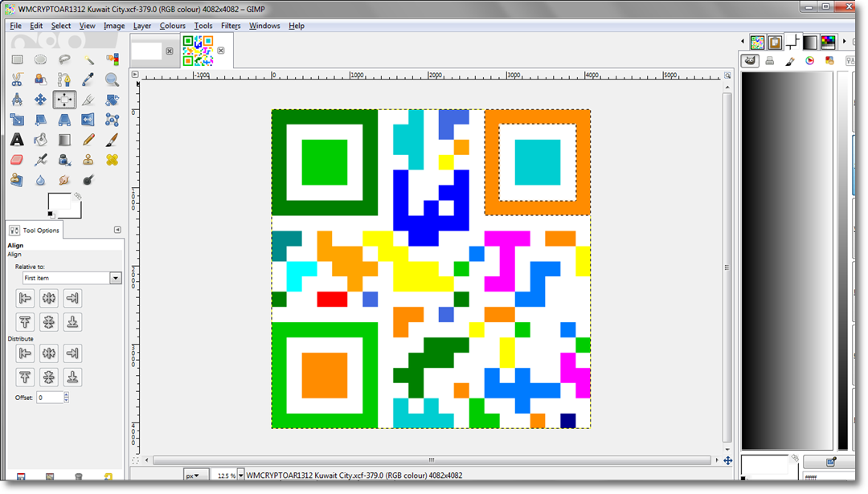
Task: Pick the Shear tool
Action: coord(40,120)
